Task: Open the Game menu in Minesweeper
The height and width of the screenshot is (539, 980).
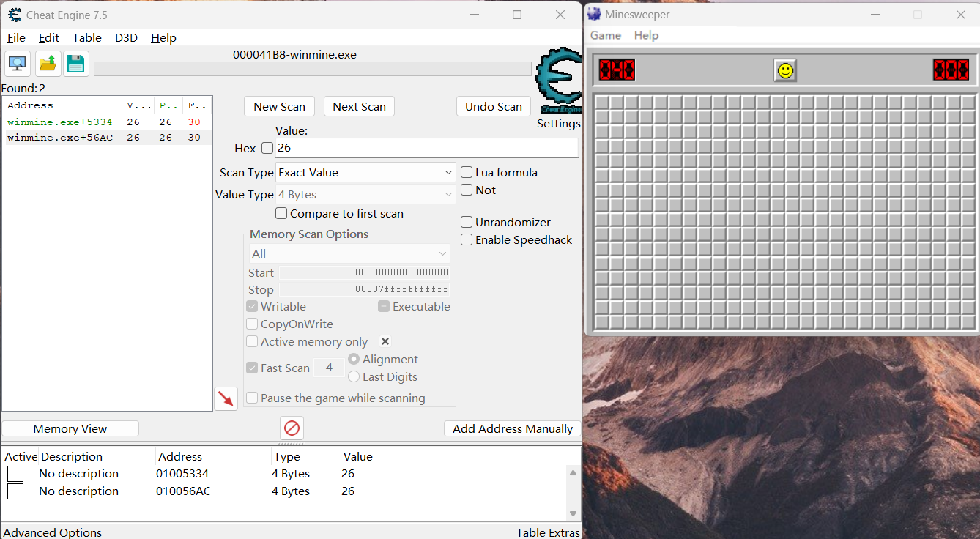Action: pyautogui.click(x=605, y=35)
